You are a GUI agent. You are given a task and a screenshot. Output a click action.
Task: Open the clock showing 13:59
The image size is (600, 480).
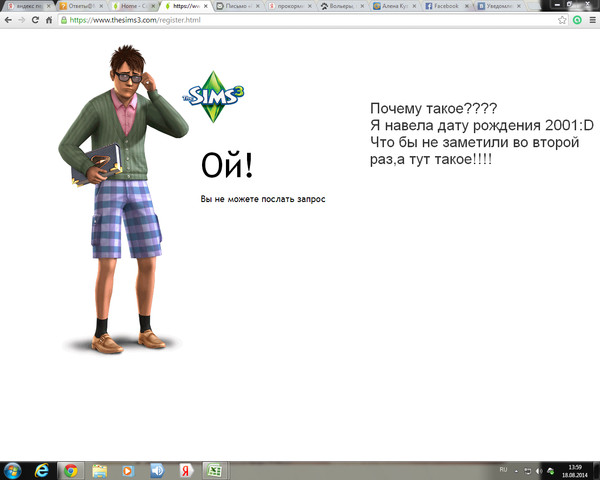574,471
